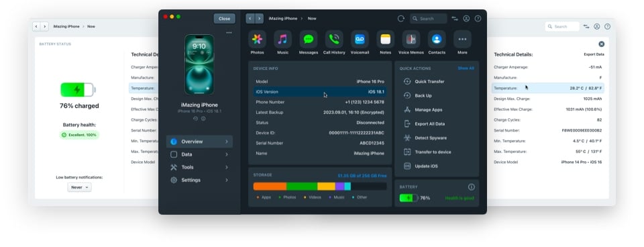Close the battery details with the round X

(x=601, y=44)
